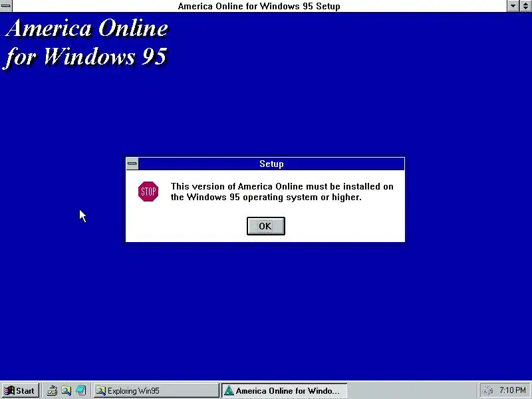Click the system tray icon beside the clock
Viewport: 532px width, 399px height.
487,391
